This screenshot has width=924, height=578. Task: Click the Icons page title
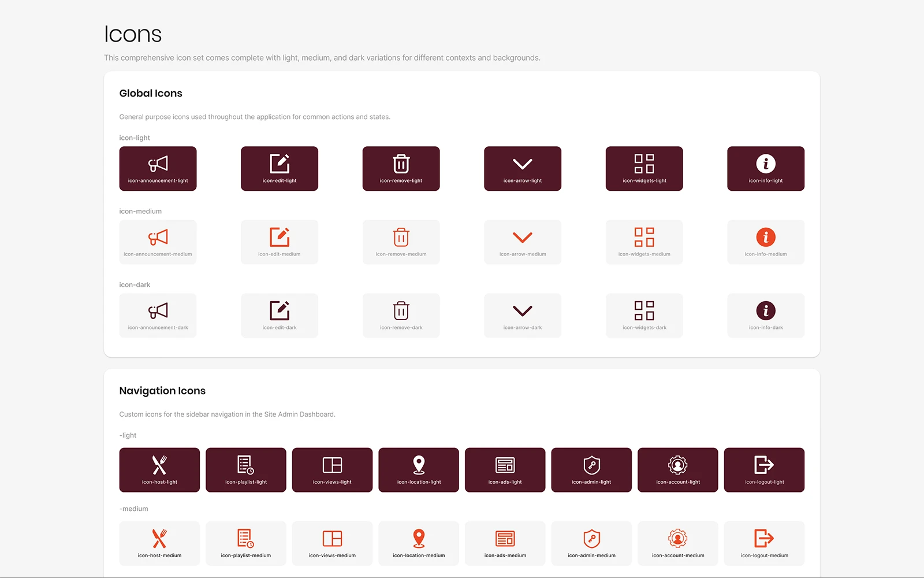click(133, 34)
